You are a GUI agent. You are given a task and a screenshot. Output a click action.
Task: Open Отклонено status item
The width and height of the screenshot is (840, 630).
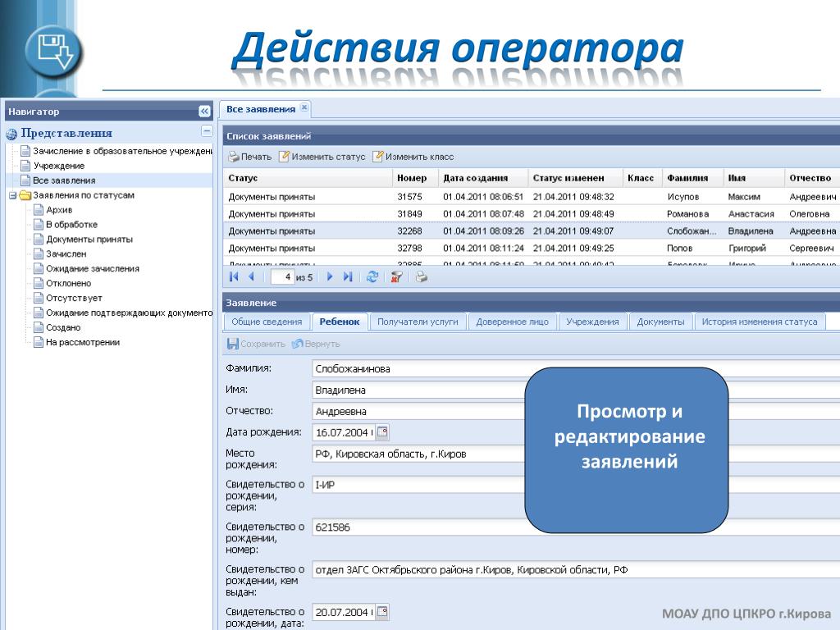pos(62,283)
